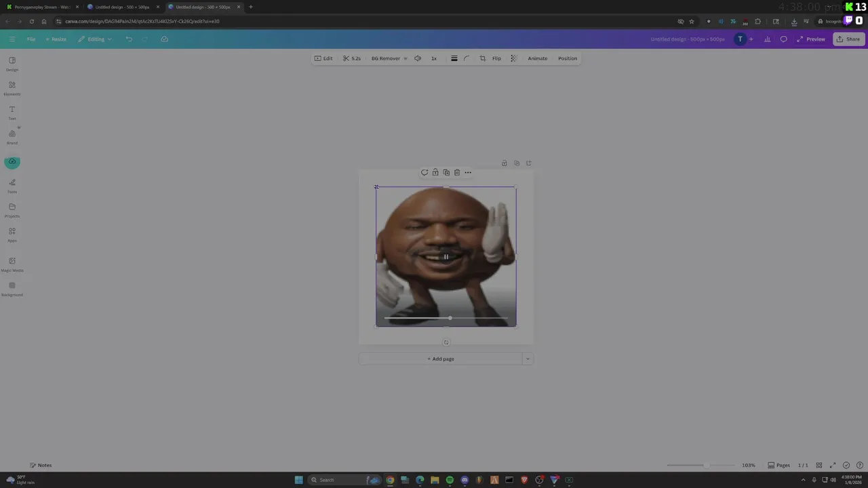Change playback speed 1x
This screenshot has height=488, width=868.
434,58
